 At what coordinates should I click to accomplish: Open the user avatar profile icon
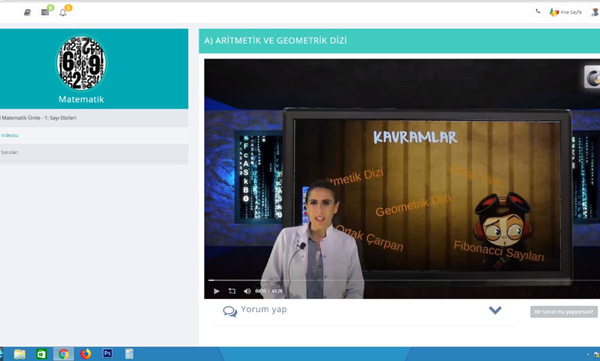tap(595, 12)
